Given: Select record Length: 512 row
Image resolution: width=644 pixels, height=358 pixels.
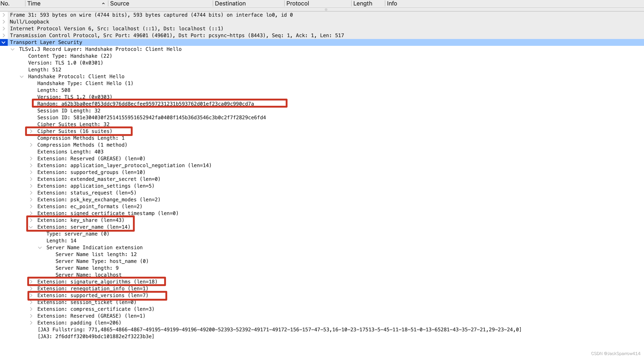Looking at the screenshot, I should (44, 70).
